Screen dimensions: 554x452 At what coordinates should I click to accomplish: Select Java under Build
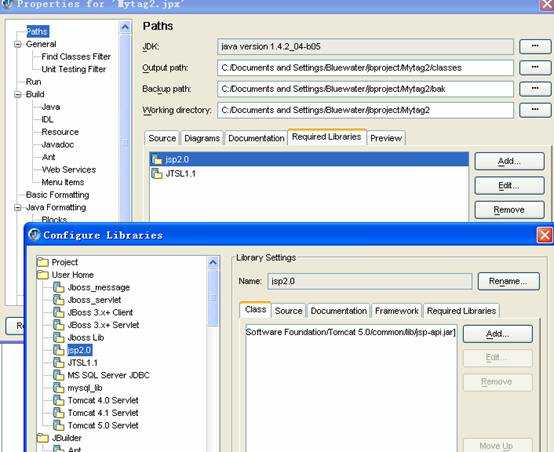click(x=51, y=107)
